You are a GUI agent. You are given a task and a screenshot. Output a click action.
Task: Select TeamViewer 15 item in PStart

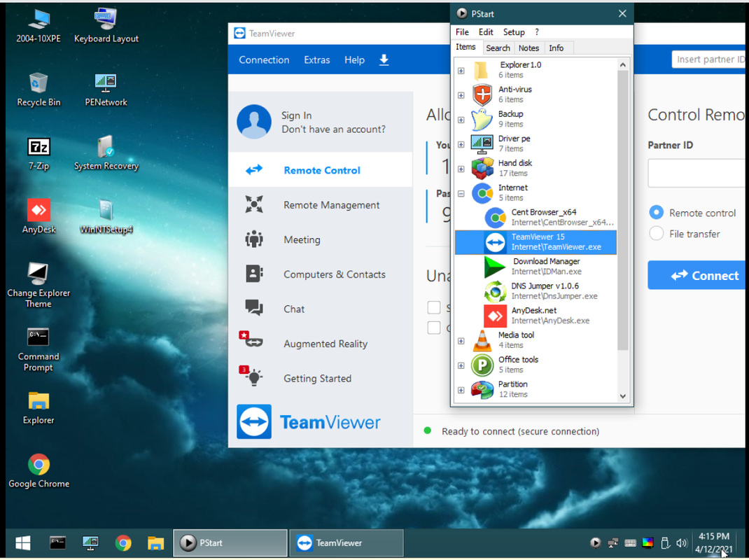click(535, 242)
